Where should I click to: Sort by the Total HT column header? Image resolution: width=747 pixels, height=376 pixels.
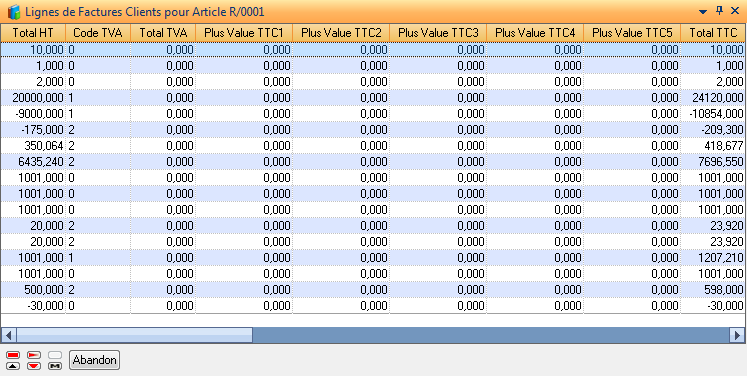pyautogui.click(x=33, y=32)
